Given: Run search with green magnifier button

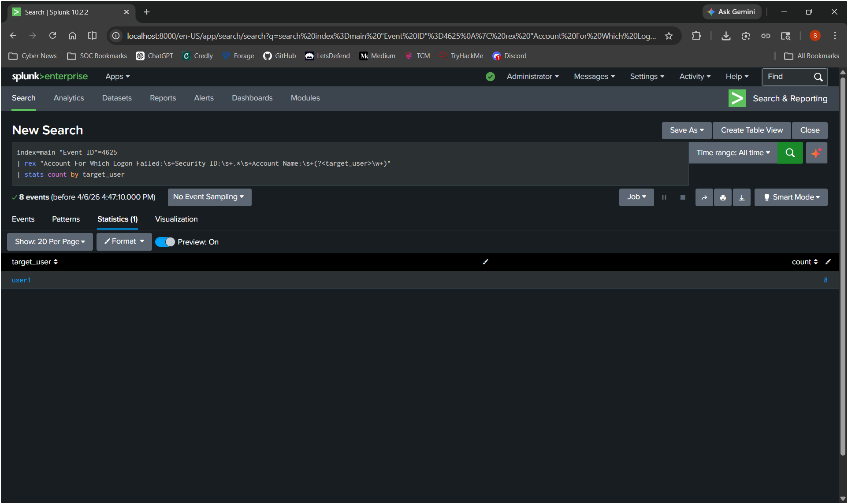Looking at the screenshot, I should coord(790,153).
